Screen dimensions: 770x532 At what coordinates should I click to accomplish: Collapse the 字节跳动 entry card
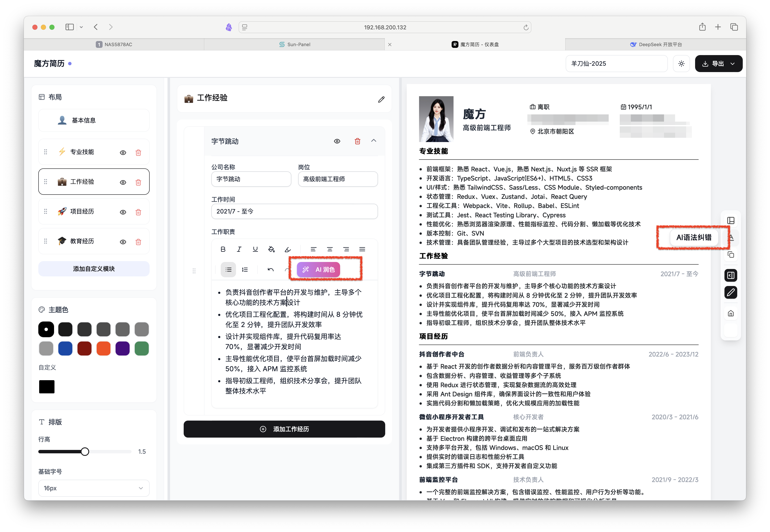click(374, 141)
